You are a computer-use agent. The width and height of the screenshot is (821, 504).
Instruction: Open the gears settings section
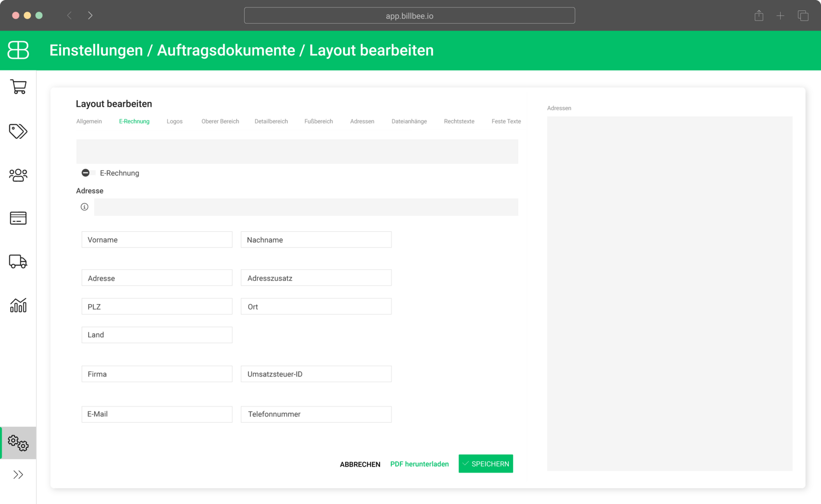pos(18,443)
